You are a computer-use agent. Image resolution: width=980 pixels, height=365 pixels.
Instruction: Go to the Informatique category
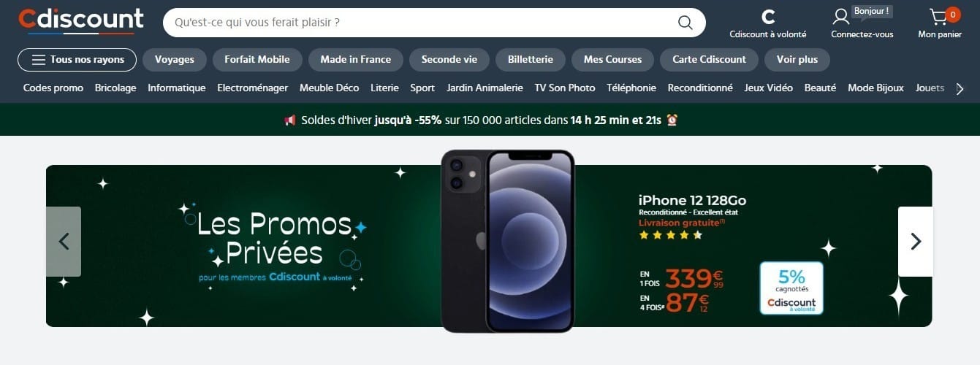click(x=177, y=88)
